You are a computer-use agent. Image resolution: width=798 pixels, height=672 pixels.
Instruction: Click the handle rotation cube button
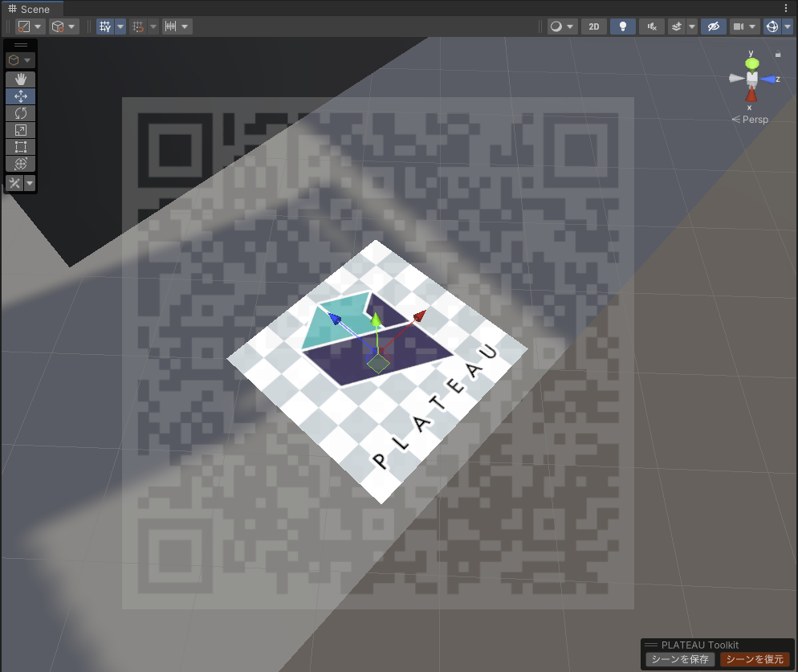coord(58,26)
